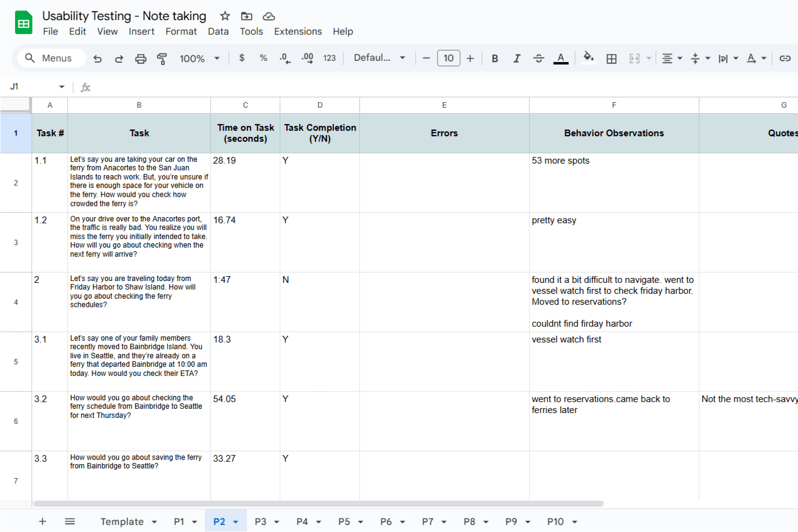Image resolution: width=798 pixels, height=532 pixels.
Task: Open the text color picker
Action: pyautogui.click(x=561, y=58)
